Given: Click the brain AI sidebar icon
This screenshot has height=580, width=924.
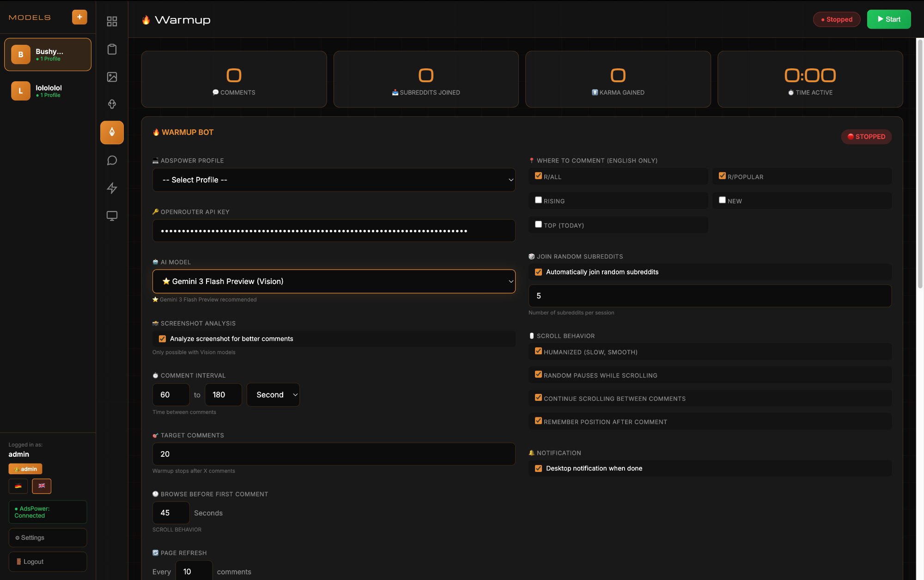Looking at the screenshot, I should tap(112, 104).
